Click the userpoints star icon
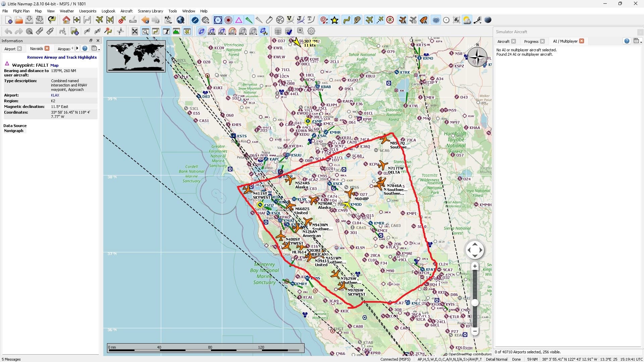This screenshot has width=644, height=362. 334,20
